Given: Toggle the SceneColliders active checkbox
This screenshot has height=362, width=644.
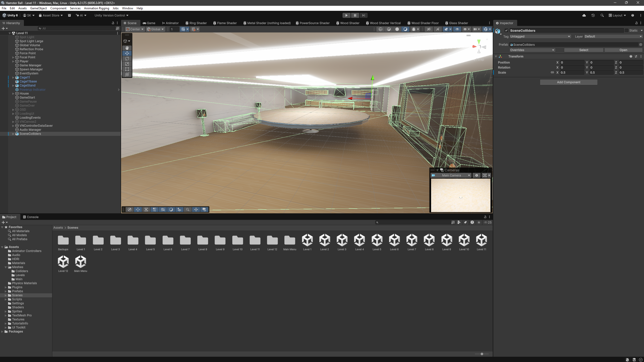Looking at the screenshot, I should click(x=506, y=30).
